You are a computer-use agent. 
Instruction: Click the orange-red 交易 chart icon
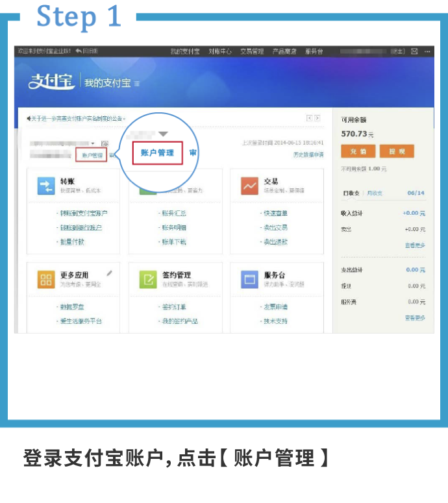(x=249, y=186)
